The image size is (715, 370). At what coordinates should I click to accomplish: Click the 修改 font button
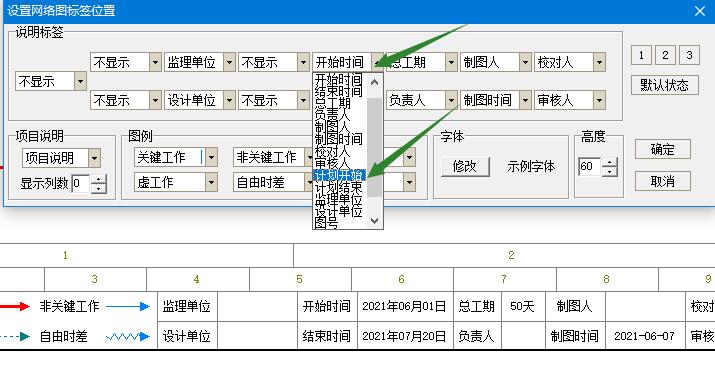coord(465,167)
